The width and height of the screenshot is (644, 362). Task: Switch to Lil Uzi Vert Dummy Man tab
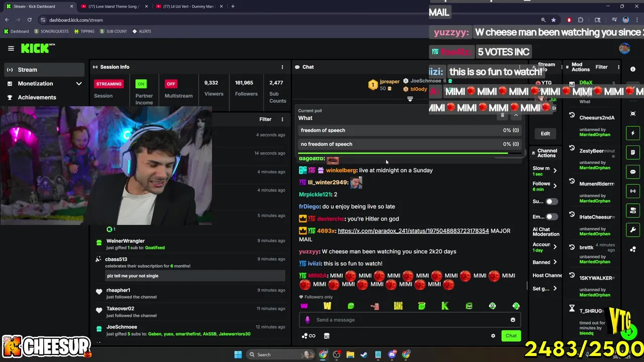[189, 7]
